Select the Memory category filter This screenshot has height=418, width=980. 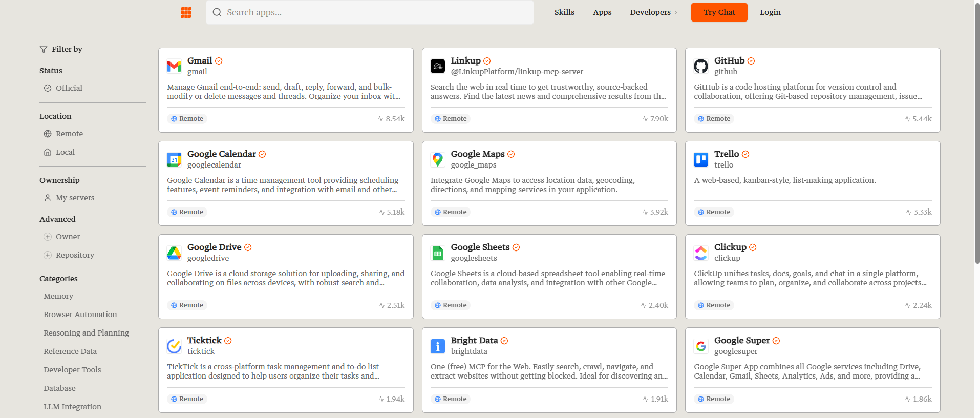pos(58,296)
